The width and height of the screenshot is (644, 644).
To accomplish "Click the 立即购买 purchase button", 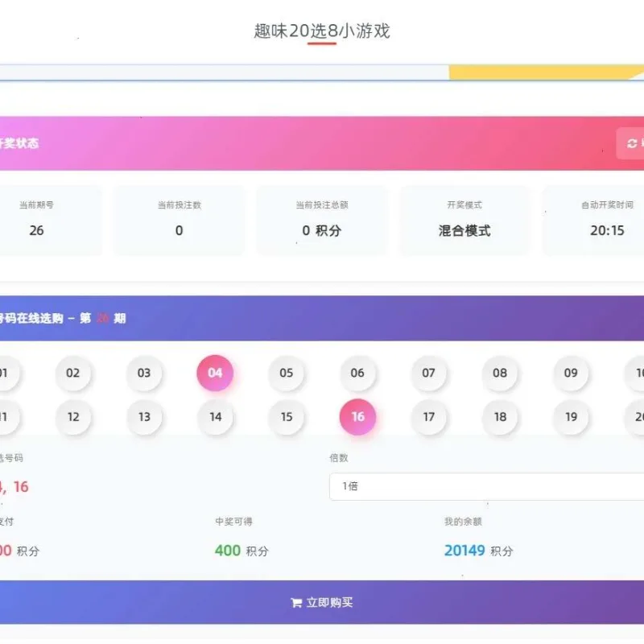I will pos(322,602).
